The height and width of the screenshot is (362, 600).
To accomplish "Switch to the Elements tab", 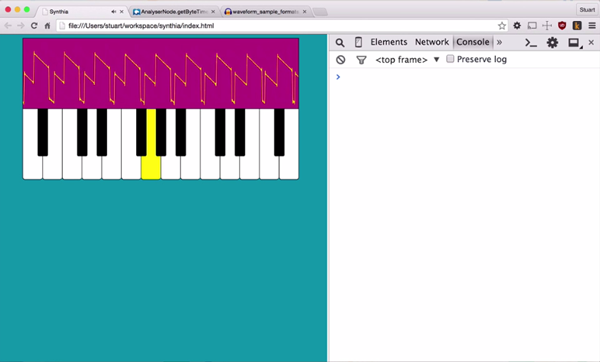I will pyautogui.click(x=388, y=42).
